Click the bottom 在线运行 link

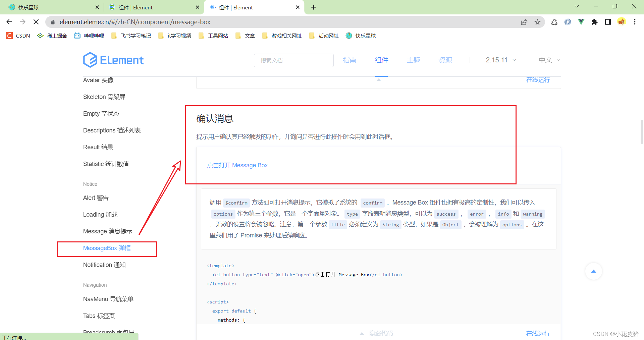(x=538, y=333)
